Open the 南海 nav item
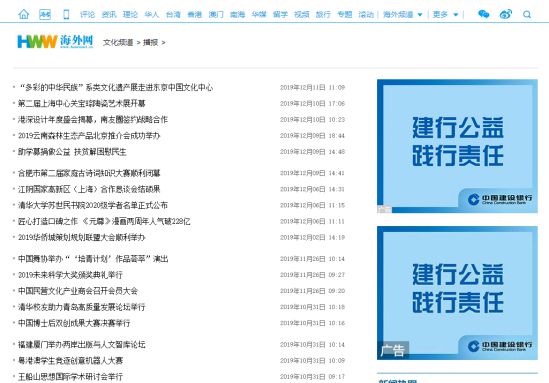Viewport: 549px width, 383px height. 237,15
